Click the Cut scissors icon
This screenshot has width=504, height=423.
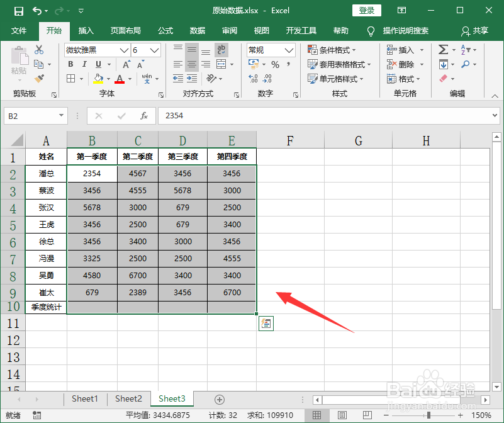(x=39, y=50)
